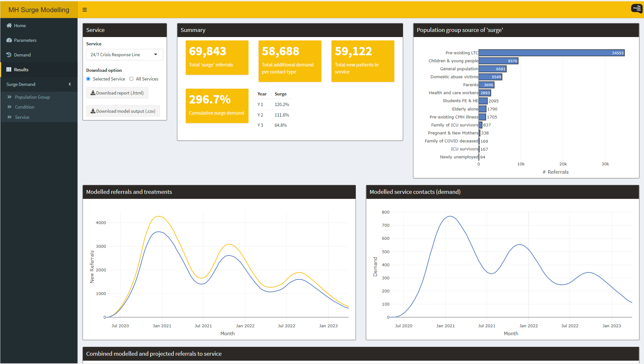Open the Parameters menu item
This screenshot has height=364, width=644.
tap(25, 40)
